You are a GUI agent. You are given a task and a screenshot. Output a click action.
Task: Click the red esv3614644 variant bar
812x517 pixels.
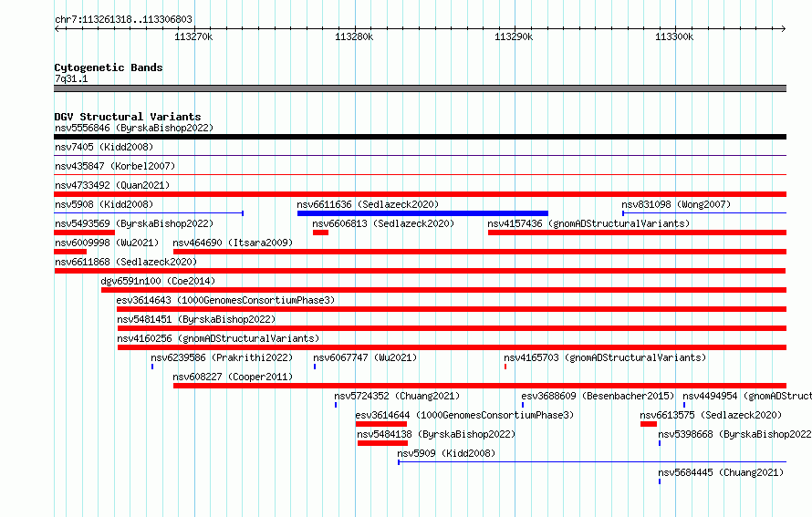click(381, 424)
